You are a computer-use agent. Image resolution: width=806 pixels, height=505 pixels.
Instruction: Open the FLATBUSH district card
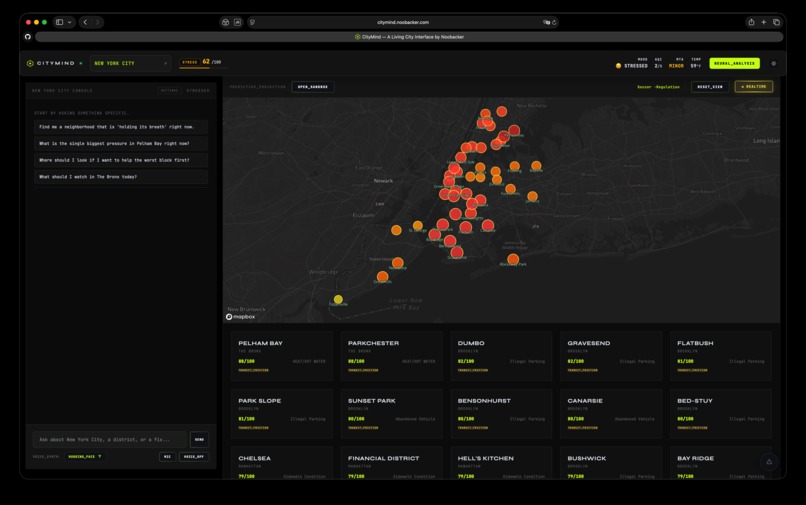point(721,356)
